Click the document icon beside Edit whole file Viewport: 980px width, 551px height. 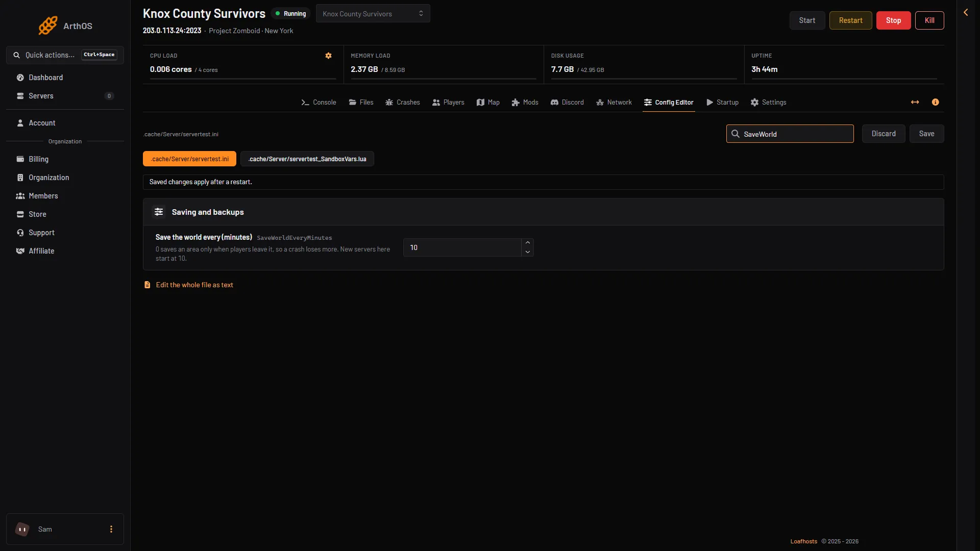click(x=147, y=285)
